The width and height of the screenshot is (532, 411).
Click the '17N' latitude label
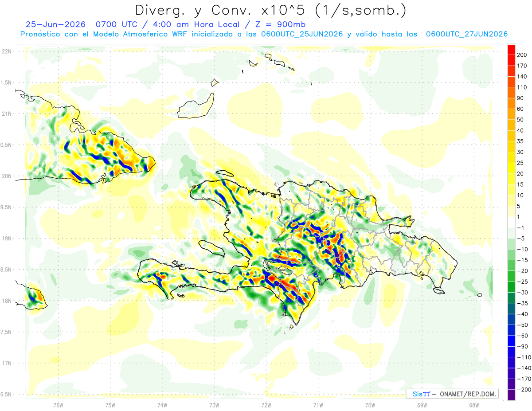click(x=7, y=363)
